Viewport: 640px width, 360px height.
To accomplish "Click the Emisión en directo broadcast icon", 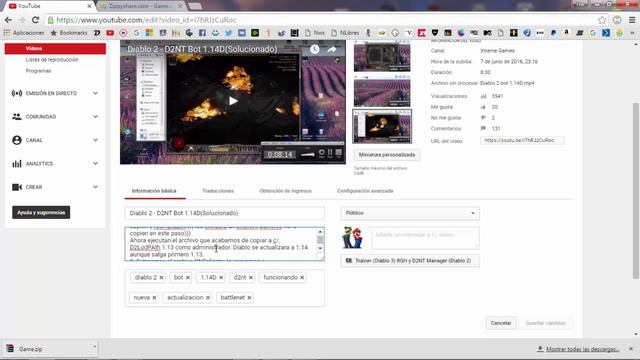I will click(x=17, y=93).
